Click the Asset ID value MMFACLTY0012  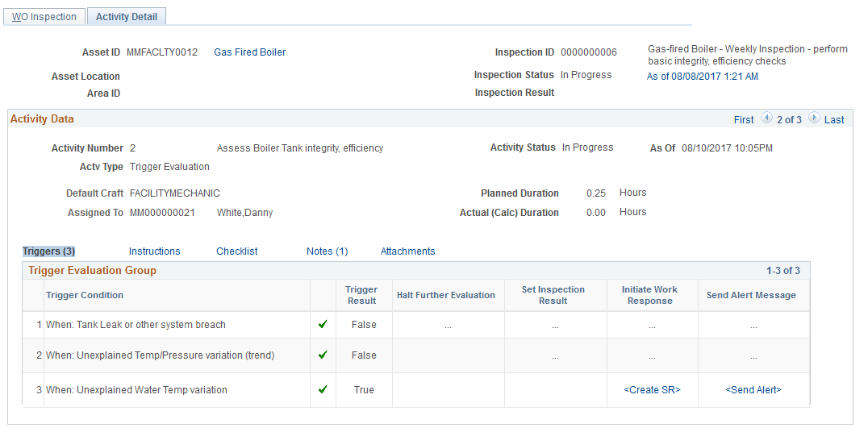tap(162, 52)
